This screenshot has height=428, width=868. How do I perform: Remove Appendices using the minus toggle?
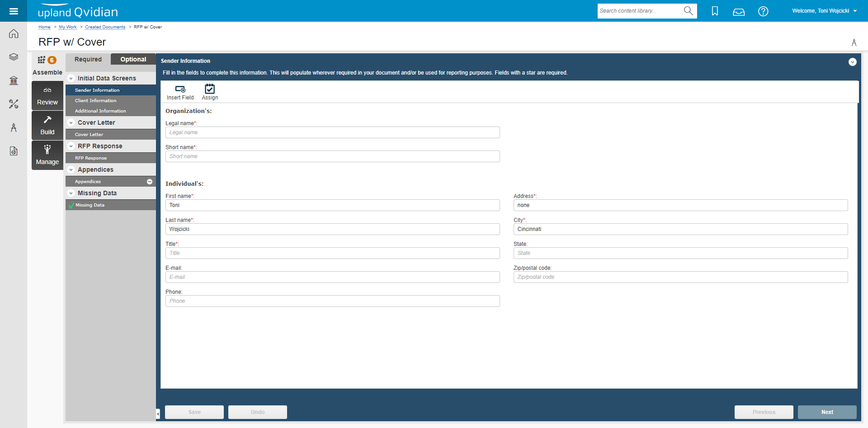coord(150,182)
